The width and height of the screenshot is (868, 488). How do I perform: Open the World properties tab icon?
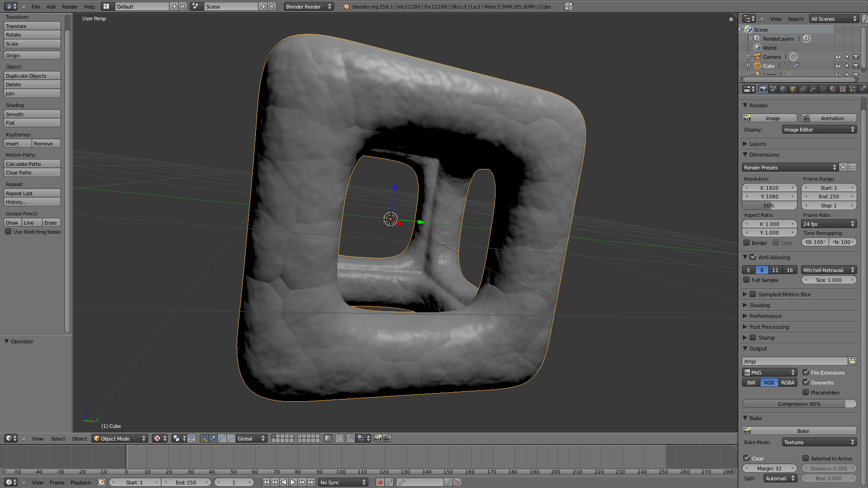(783, 89)
